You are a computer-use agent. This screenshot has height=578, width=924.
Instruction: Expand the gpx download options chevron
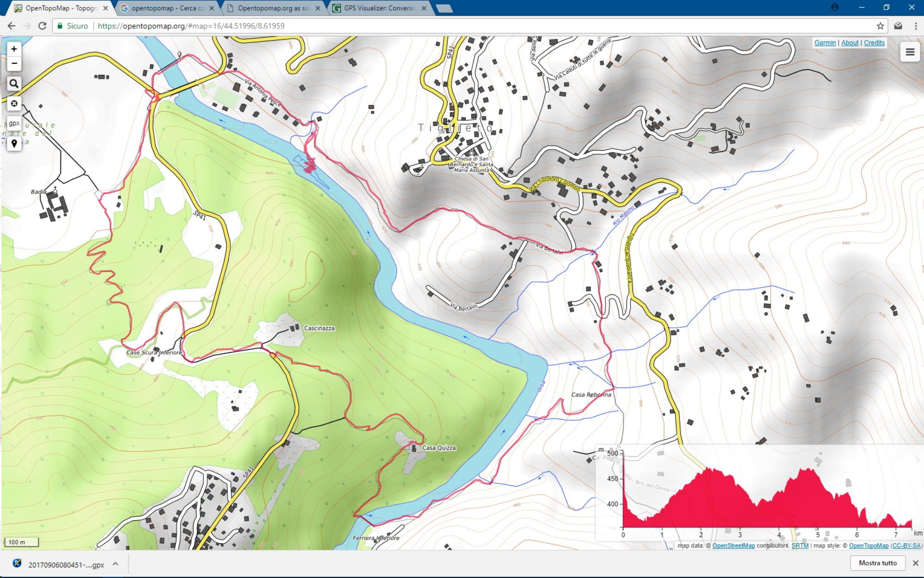(x=115, y=564)
